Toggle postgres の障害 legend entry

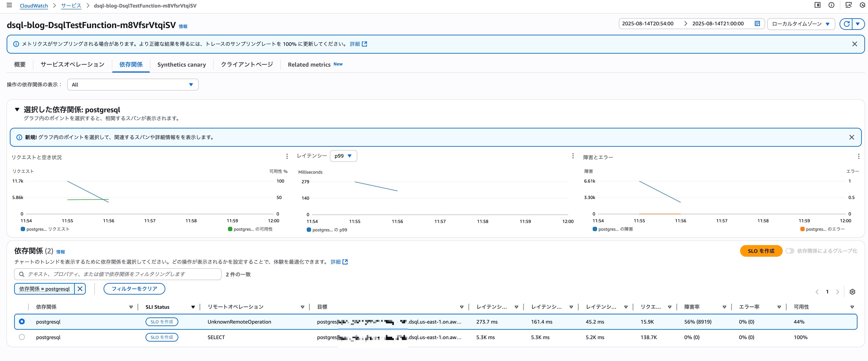(x=613, y=229)
